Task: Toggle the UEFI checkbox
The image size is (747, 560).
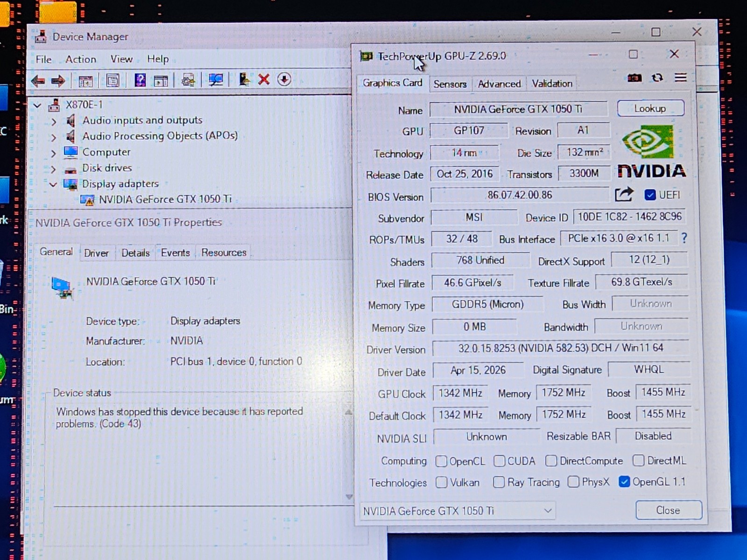Action: [650, 195]
